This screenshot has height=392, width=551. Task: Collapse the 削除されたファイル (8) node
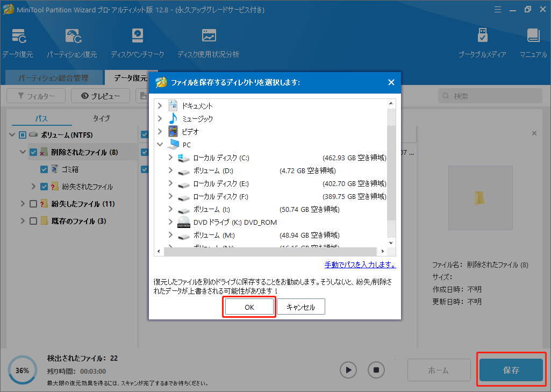[23, 152]
